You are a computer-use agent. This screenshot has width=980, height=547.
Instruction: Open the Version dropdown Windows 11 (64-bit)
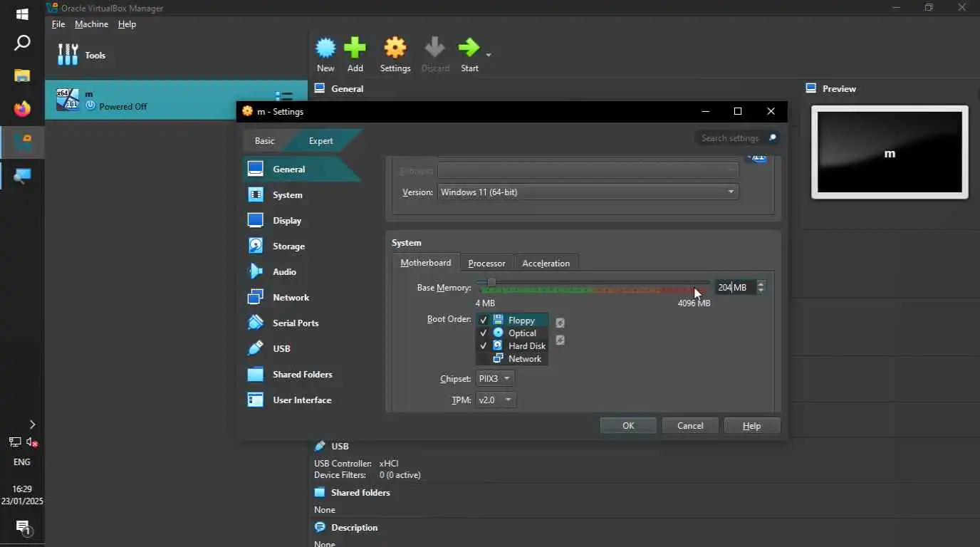pyautogui.click(x=588, y=192)
